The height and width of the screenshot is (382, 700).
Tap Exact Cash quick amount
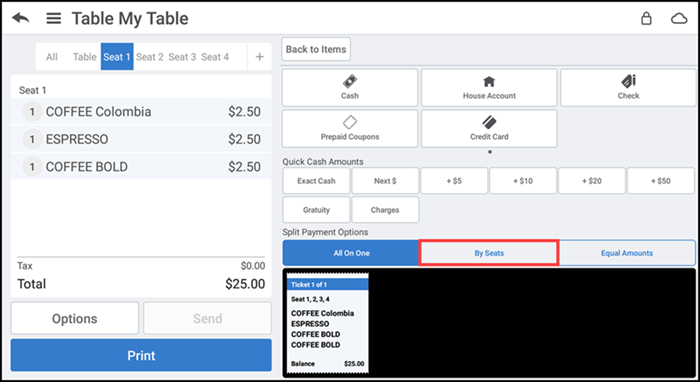pos(316,181)
